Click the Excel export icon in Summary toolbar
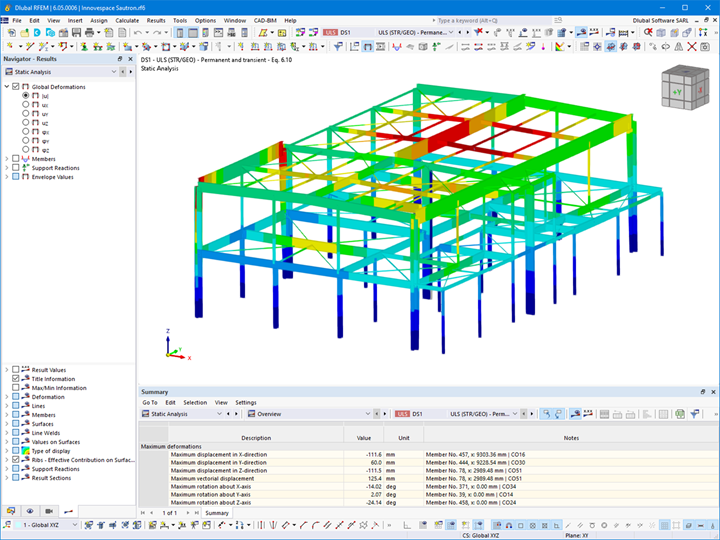This screenshot has height=540, width=720. (680, 414)
